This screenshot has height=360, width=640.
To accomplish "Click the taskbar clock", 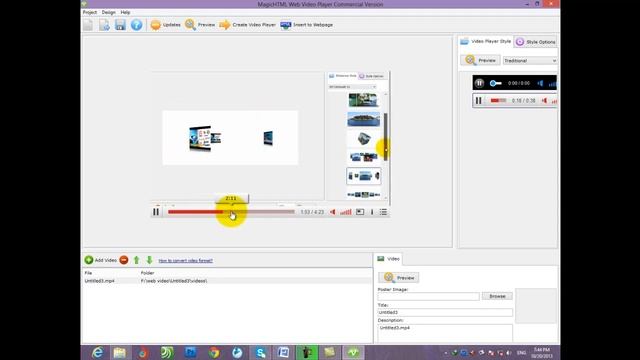I will [x=542, y=353].
